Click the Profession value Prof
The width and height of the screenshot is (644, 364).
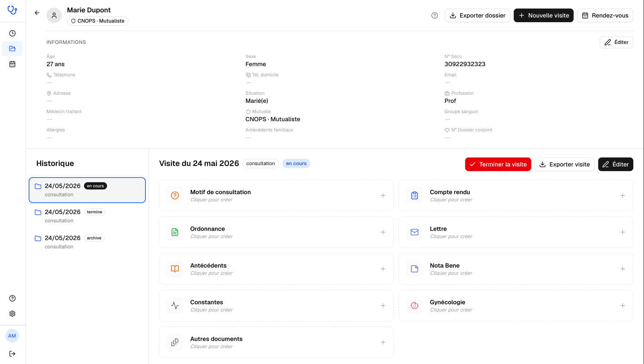450,101
